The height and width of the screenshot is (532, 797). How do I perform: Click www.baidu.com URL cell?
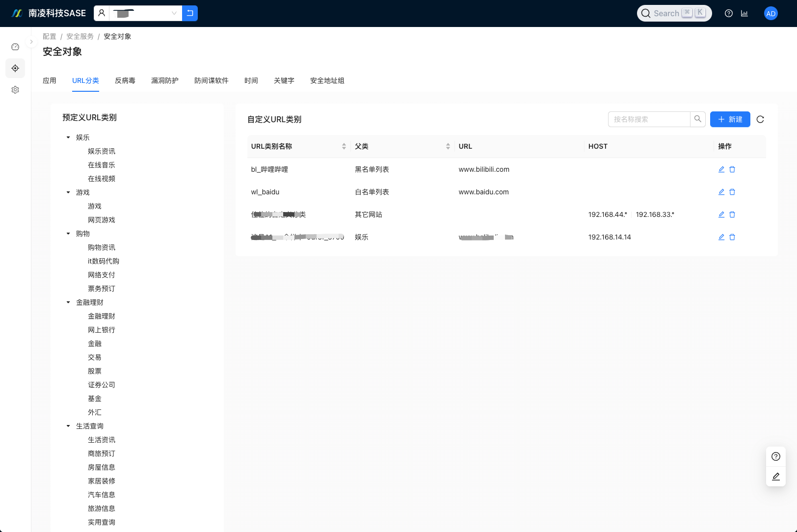483,192
